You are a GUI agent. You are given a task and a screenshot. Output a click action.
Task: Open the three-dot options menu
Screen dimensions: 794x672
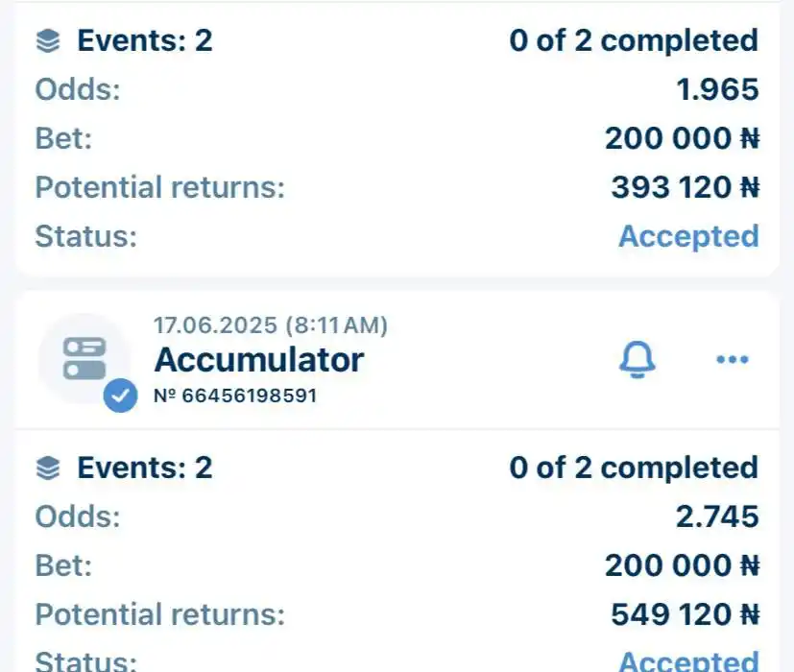[x=733, y=360]
